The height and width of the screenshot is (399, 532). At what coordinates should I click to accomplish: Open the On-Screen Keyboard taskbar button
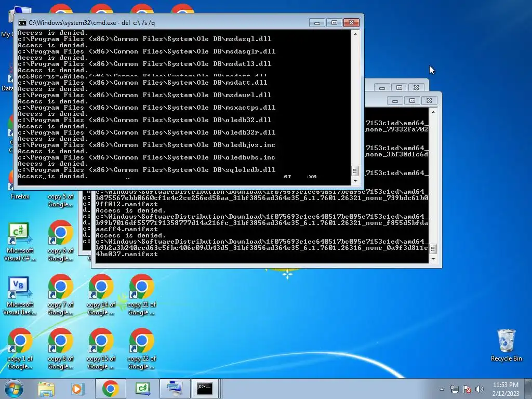[175, 389]
